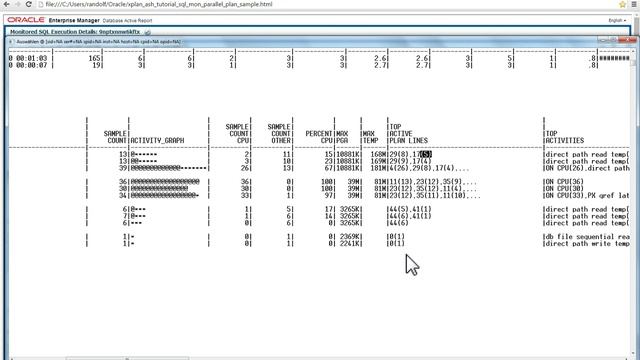Screen dimensions: 640x360
Task: Click the highlighted (5) in plan lines
Action: point(426,154)
